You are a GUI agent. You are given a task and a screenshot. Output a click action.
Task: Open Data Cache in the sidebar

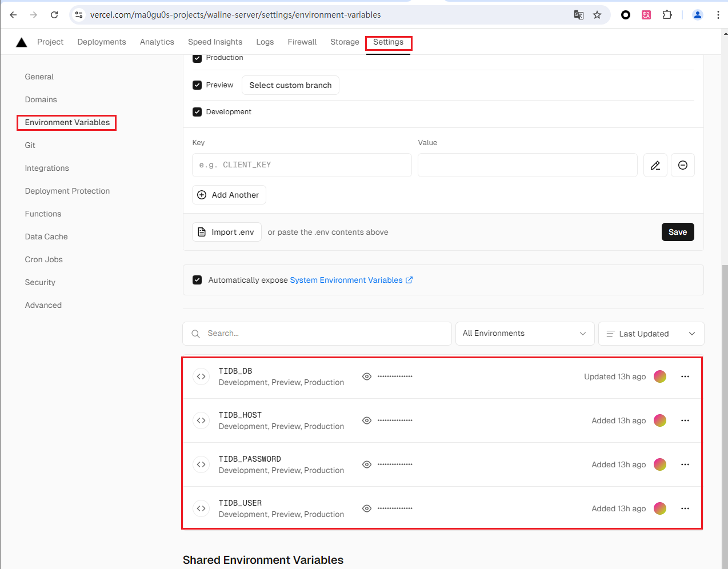[x=46, y=237]
